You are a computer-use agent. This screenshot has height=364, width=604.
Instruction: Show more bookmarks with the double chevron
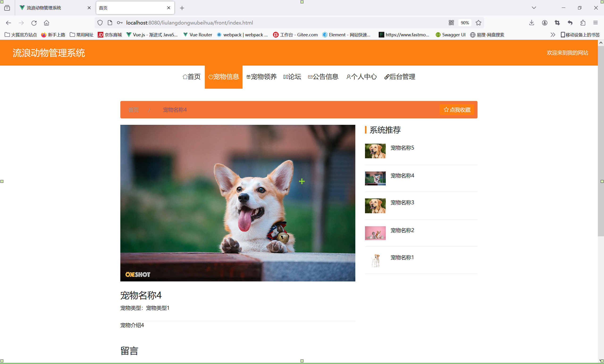[553, 35]
